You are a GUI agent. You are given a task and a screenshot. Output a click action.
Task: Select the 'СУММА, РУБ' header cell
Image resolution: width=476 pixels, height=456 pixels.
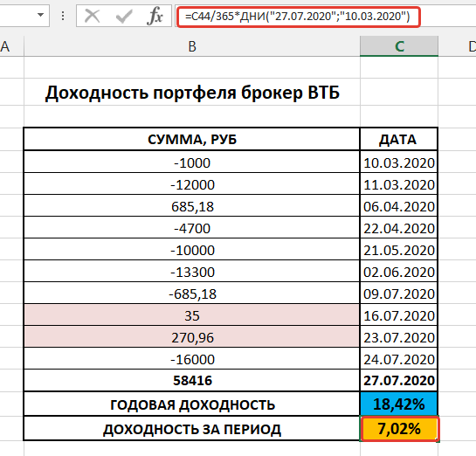(192, 140)
